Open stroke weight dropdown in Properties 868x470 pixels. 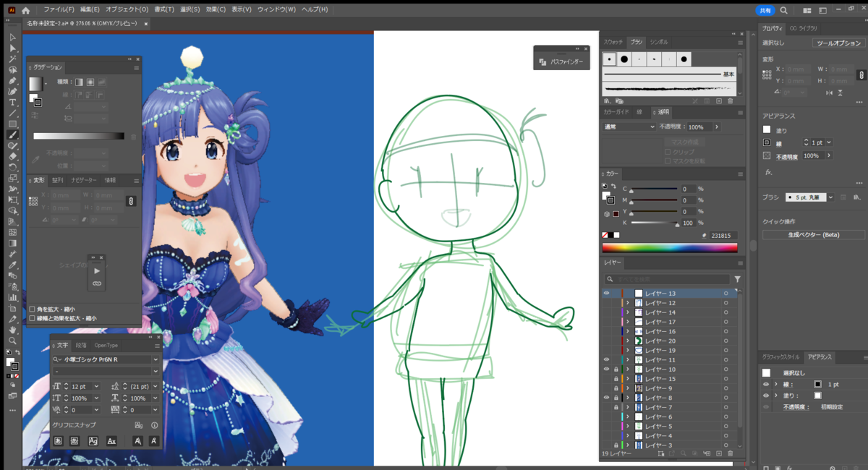pyautogui.click(x=828, y=142)
